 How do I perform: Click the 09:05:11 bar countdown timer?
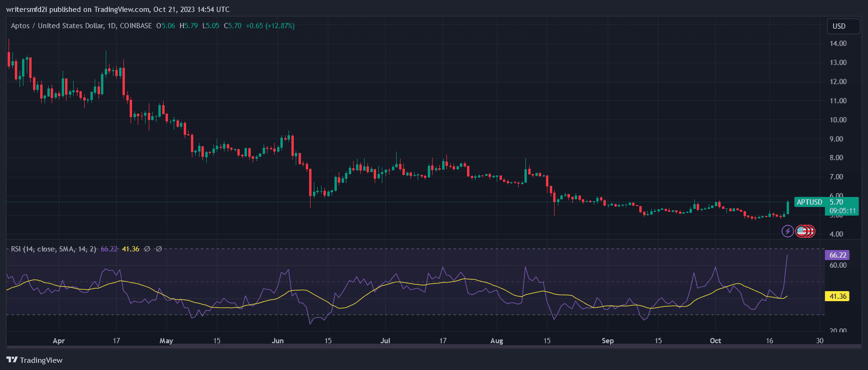pos(842,211)
